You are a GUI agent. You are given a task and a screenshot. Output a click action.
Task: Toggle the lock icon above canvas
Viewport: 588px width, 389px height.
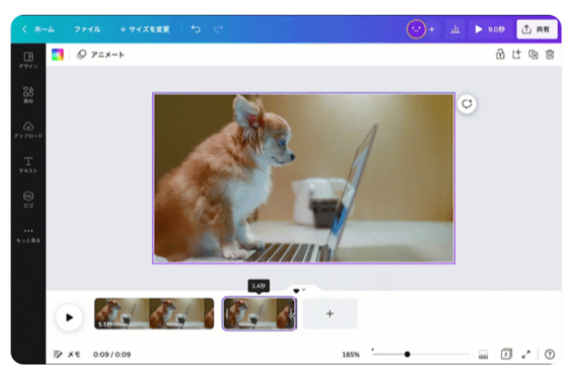[x=499, y=54]
